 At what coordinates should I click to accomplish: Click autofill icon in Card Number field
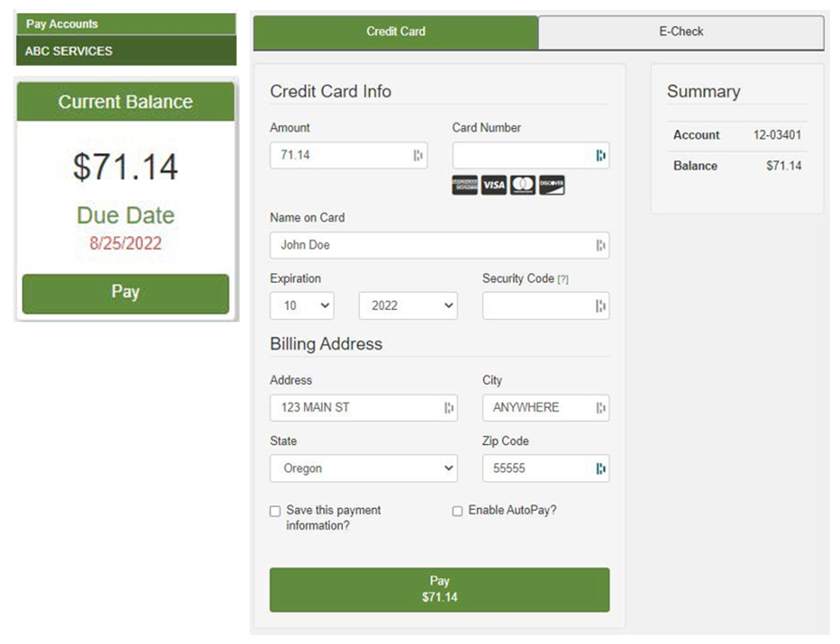coord(600,156)
